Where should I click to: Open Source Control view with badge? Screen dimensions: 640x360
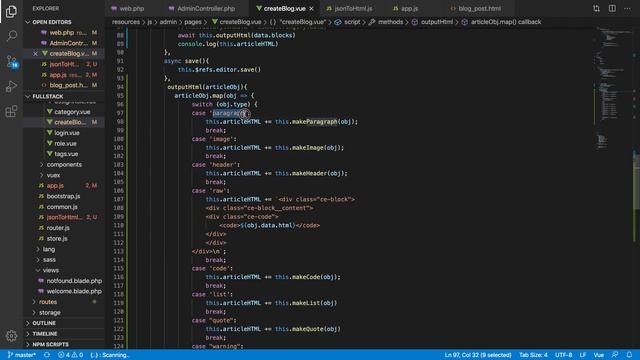tap(11, 62)
